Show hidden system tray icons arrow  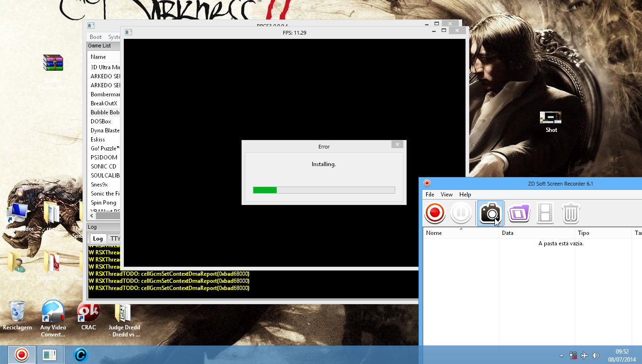[562, 355]
